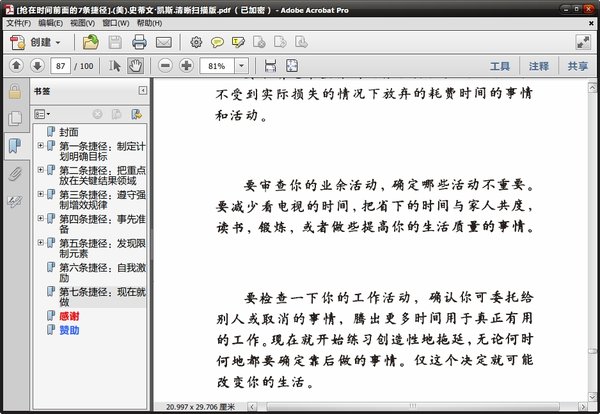600x414 pixels.
Task: Select the 感谢 bookmark
Action: pos(69,316)
